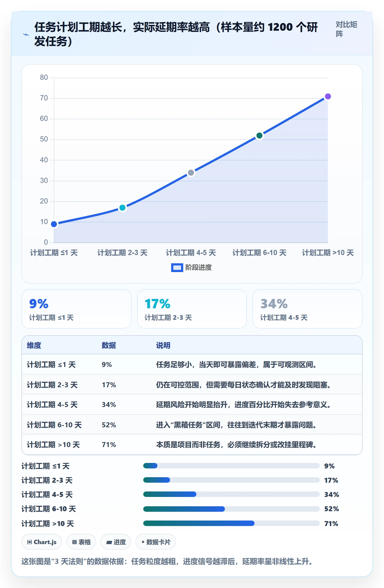Select table cell 52% in the table

pos(109,425)
